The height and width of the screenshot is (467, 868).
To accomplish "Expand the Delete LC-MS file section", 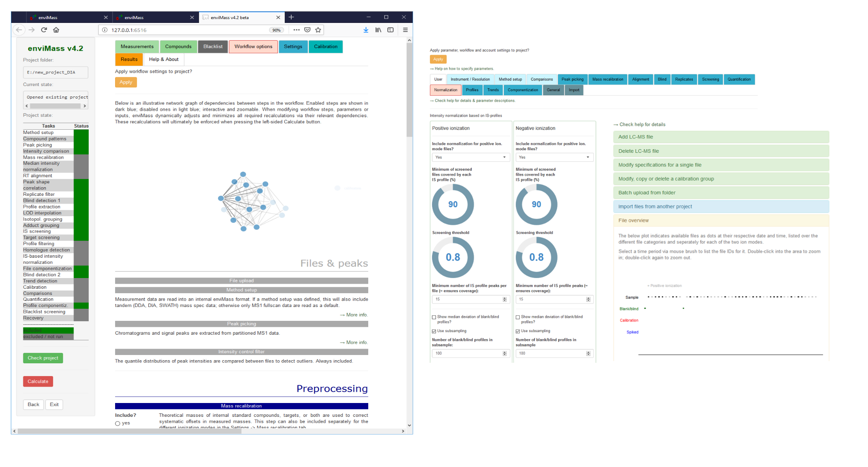I will pyautogui.click(x=721, y=151).
